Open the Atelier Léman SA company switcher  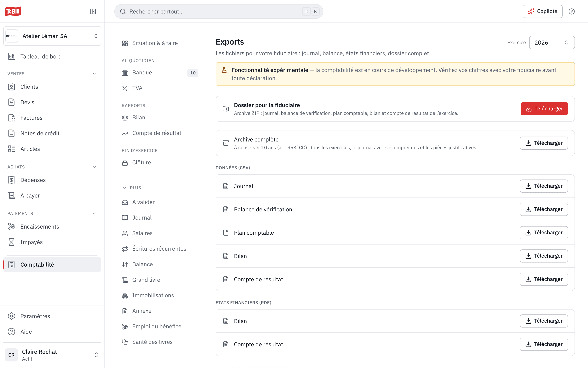click(52, 36)
